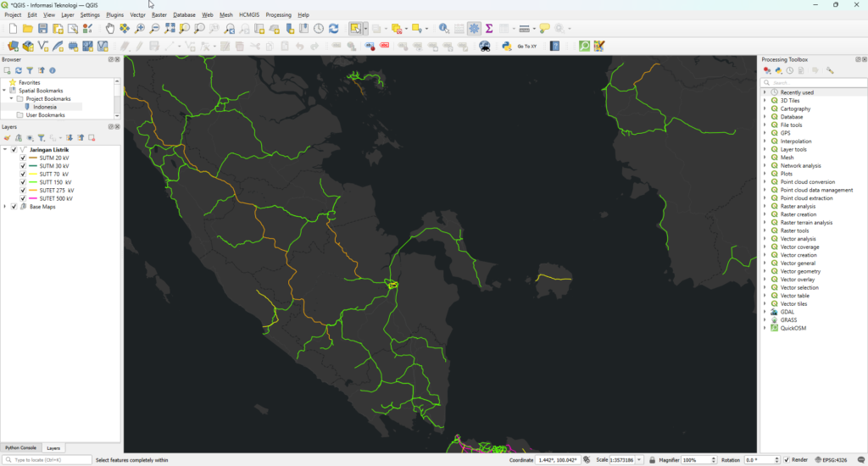868x466 pixels.
Task: Select the Pan Map hand tool
Action: tap(110, 29)
